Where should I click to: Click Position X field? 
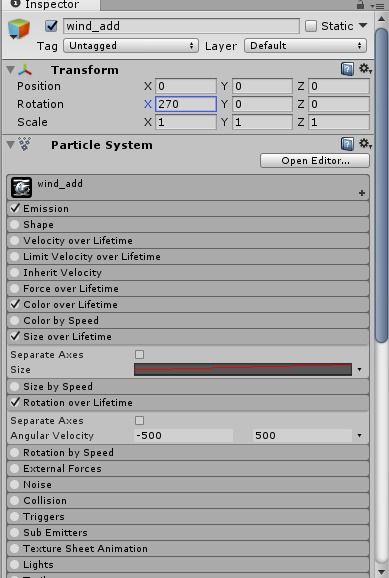pyautogui.click(x=186, y=86)
